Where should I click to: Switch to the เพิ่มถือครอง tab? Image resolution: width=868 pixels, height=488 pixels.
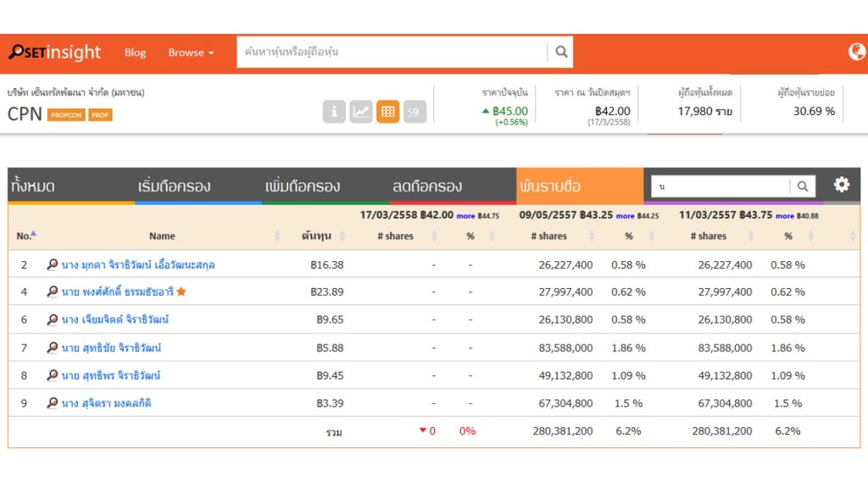pos(325,186)
